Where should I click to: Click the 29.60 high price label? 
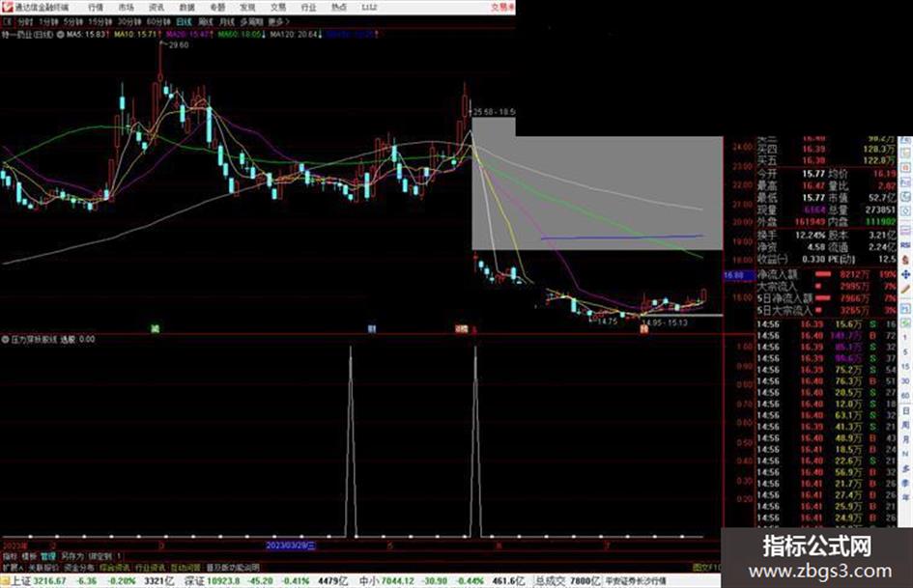pyautogui.click(x=179, y=44)
